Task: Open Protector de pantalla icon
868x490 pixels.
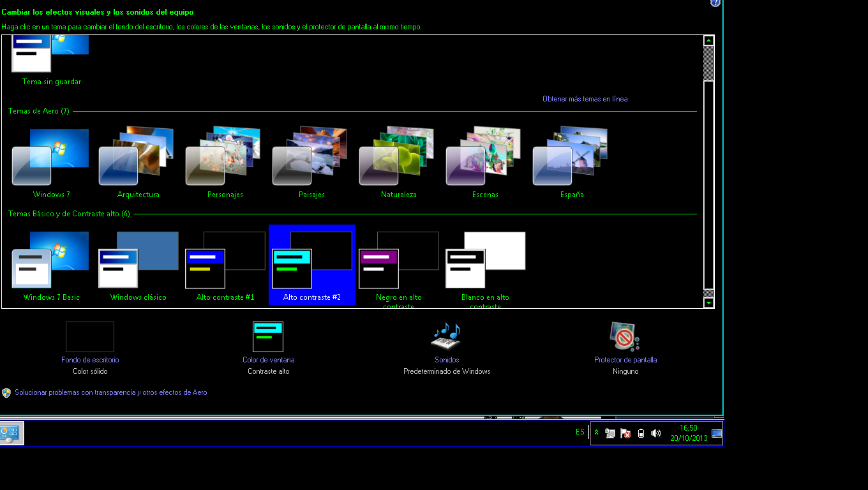Action: tap(625, 337)
